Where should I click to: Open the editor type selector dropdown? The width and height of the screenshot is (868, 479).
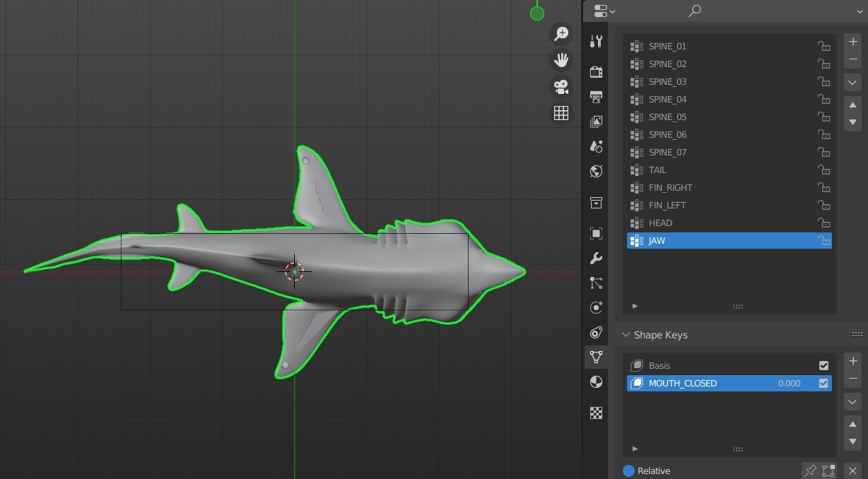pyautogui.click(x=602, y=11)
